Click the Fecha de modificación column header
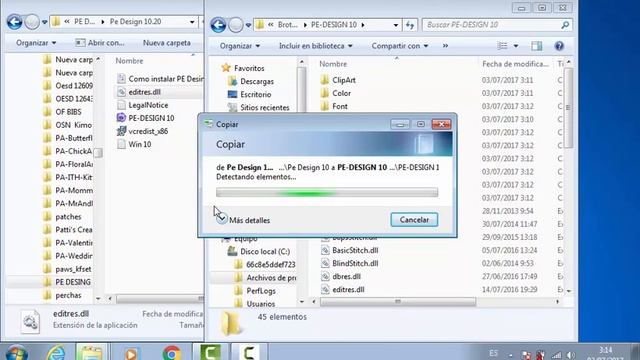The height and width of the screenshot is (360, 640). 516,64
